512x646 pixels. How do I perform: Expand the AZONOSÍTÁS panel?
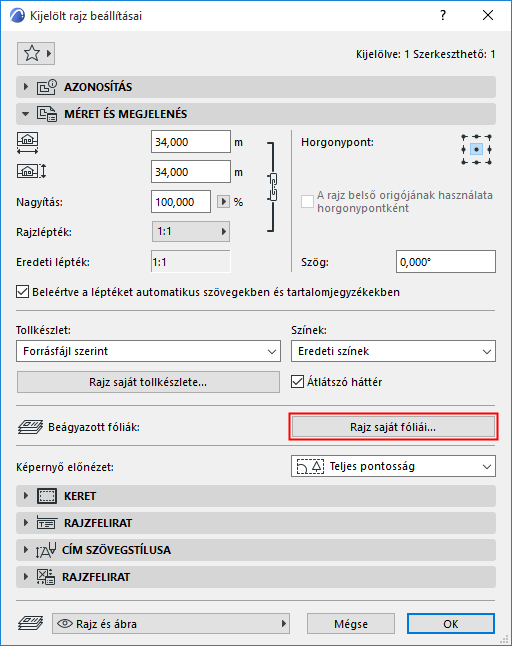pos(256,87)
